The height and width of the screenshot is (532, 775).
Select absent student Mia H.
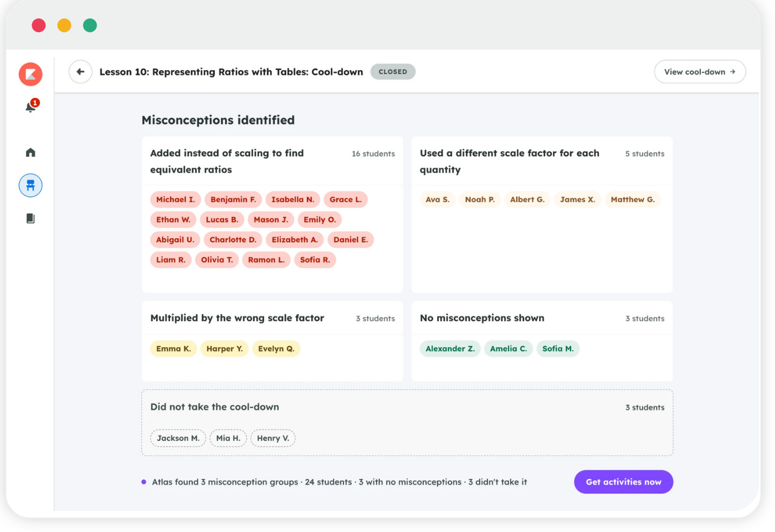tap(229, 438)
